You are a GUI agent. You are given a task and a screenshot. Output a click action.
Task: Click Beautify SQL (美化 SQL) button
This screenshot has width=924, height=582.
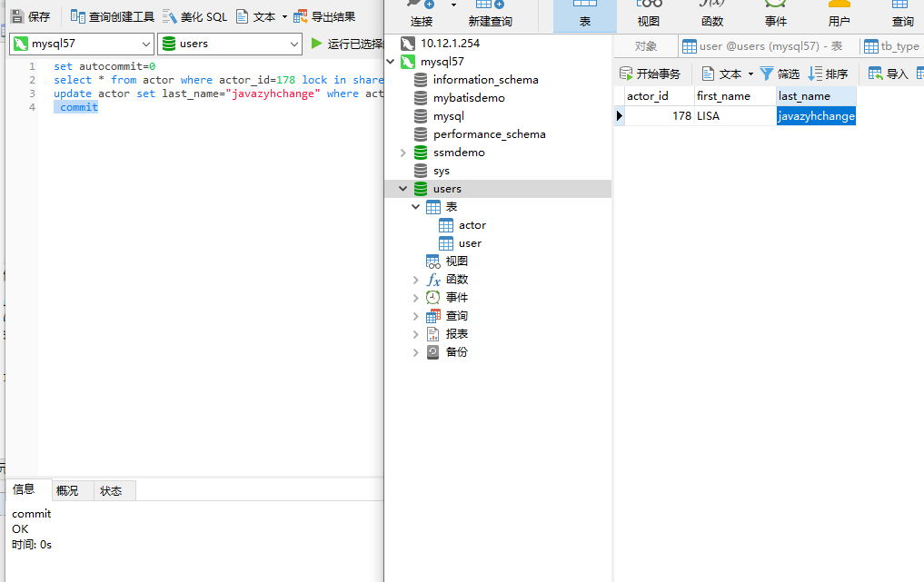coord(194,16)
